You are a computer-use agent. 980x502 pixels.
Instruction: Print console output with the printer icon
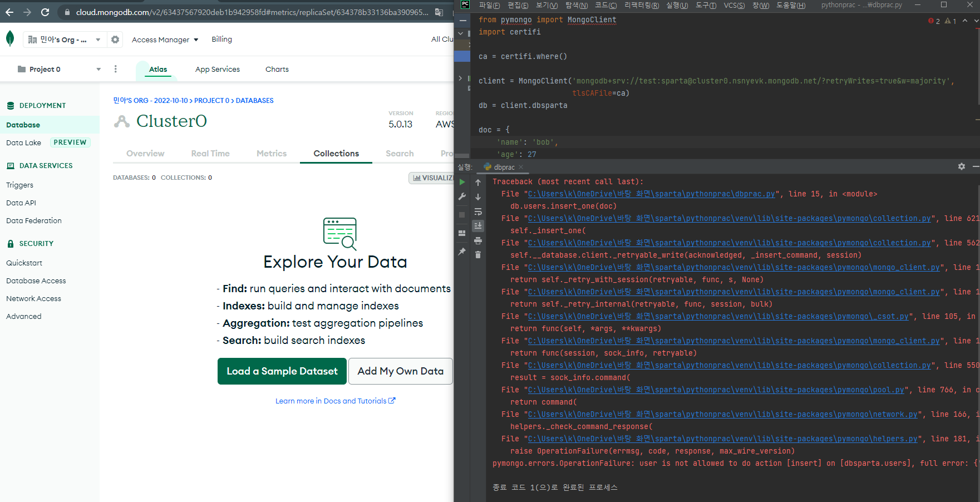point(478,240)
